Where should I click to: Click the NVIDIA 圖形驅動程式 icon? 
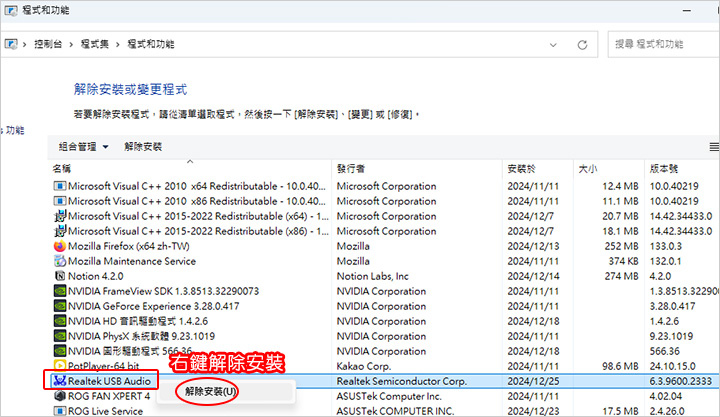[x=60, y=351]
